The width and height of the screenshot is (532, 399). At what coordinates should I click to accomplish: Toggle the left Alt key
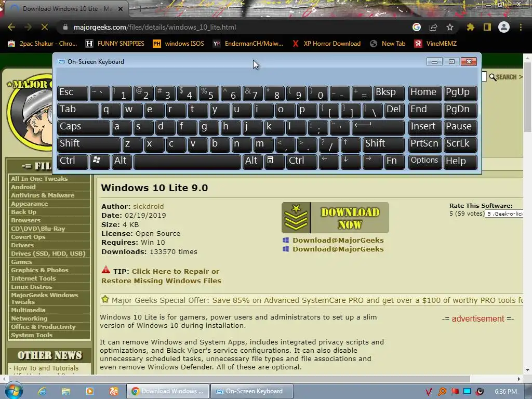pyautogui.click(x=122, y=161)
